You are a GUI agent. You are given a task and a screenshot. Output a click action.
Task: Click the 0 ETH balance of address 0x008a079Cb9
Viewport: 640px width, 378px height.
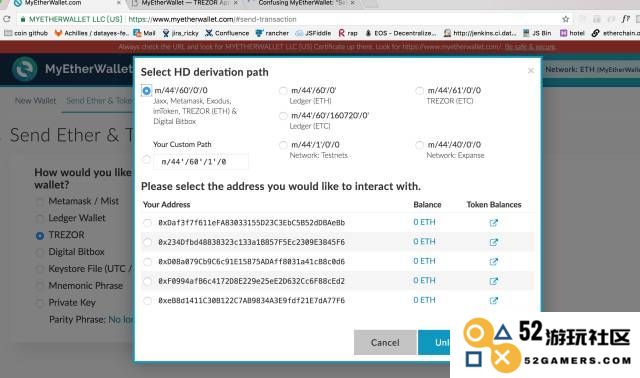coord(424,261)
